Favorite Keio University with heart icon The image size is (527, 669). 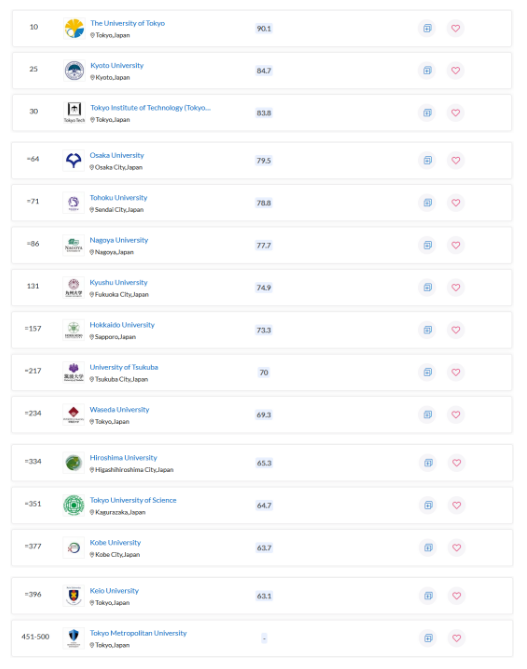point(457,596)
